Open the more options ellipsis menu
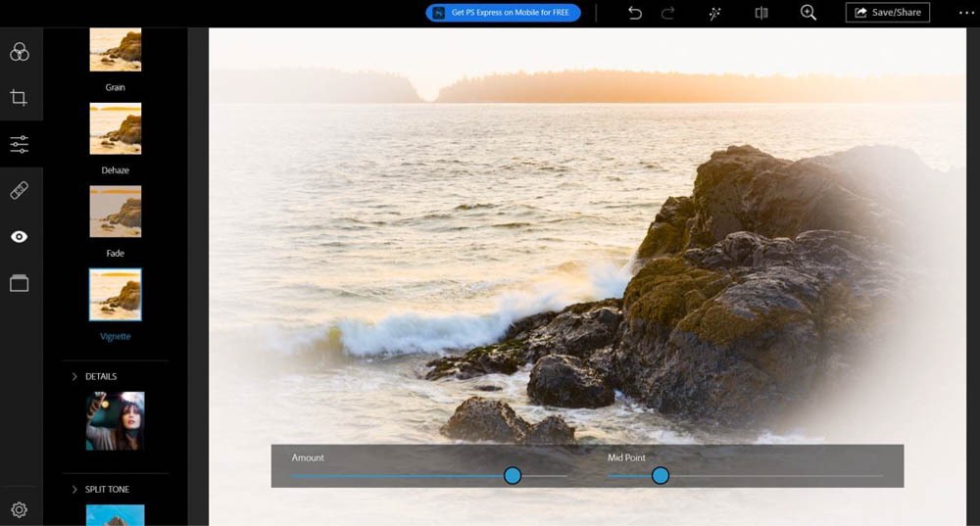The image size is (980, 526). click(967, 13)
